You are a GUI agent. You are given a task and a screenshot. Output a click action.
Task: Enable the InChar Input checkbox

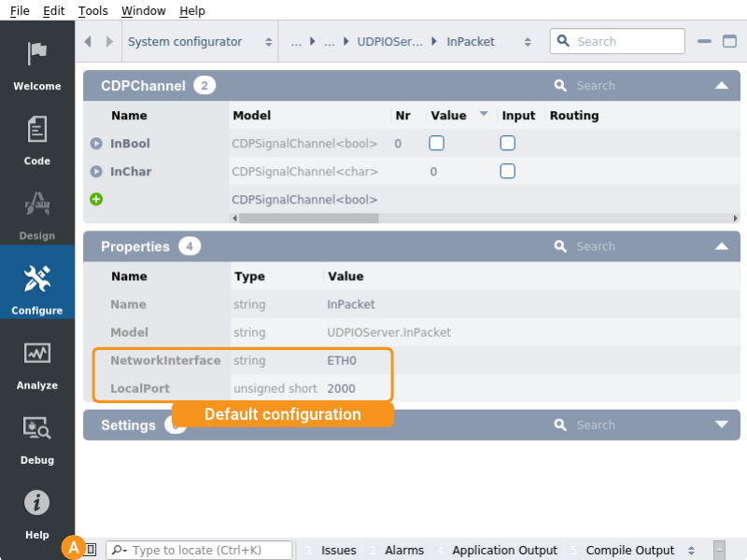[507, 172]
